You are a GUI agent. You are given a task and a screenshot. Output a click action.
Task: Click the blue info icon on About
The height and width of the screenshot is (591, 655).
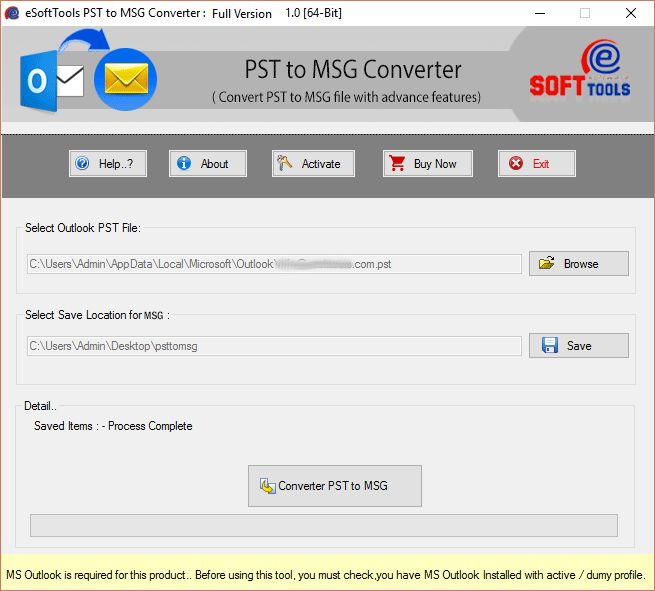pos(184,163)
